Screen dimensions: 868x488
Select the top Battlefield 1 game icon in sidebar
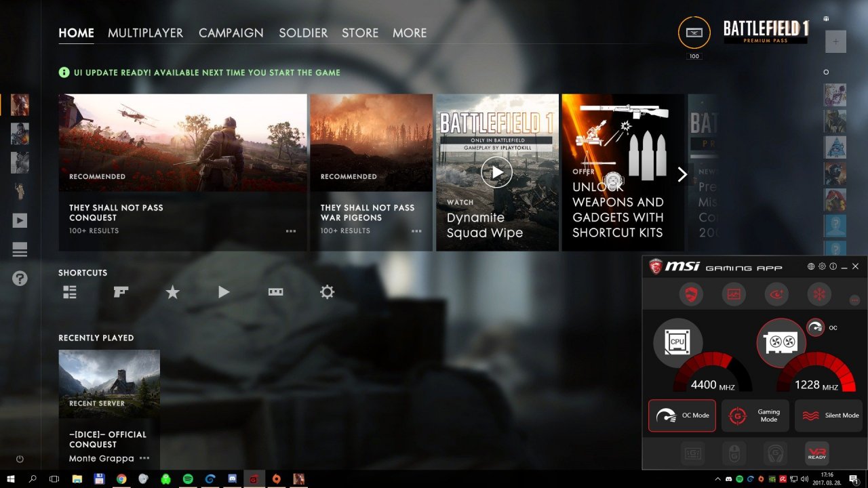pyautogui.click(x=20, y=105)
